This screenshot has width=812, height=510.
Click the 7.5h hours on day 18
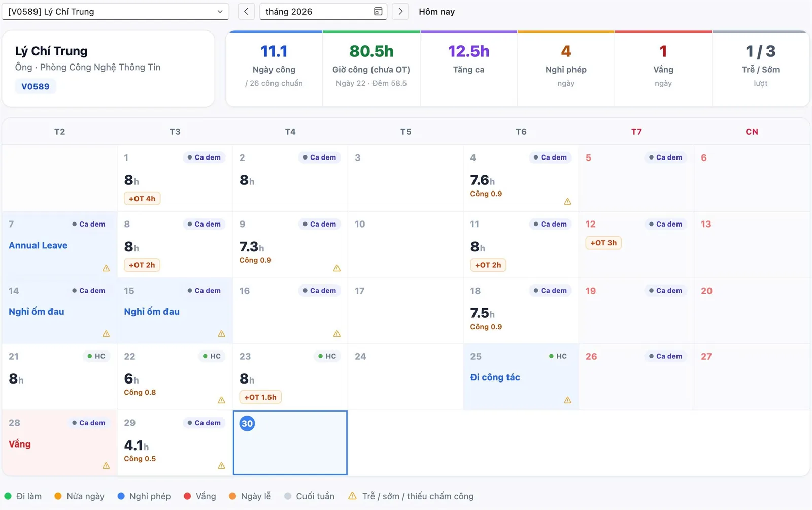coord(482,313)
